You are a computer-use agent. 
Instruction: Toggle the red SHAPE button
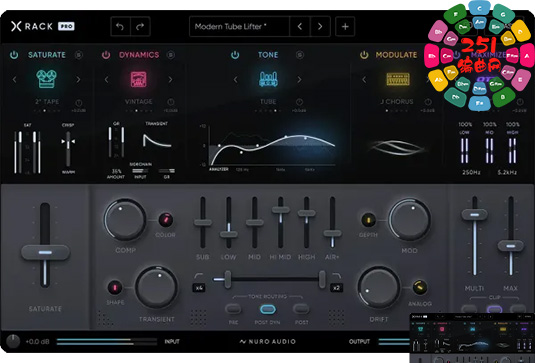click(115, 288)
